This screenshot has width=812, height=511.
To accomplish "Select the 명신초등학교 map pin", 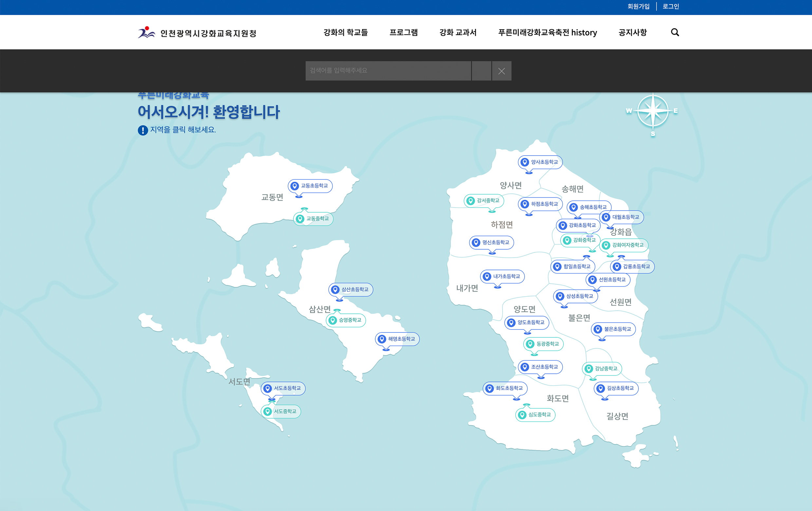I will click(x=492, y=242).
